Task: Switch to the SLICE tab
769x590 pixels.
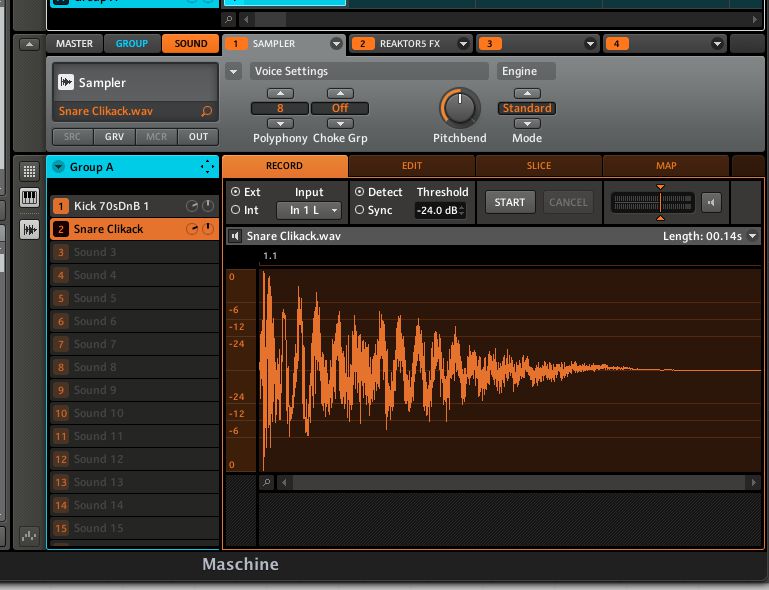Action: tap(538, 166)
